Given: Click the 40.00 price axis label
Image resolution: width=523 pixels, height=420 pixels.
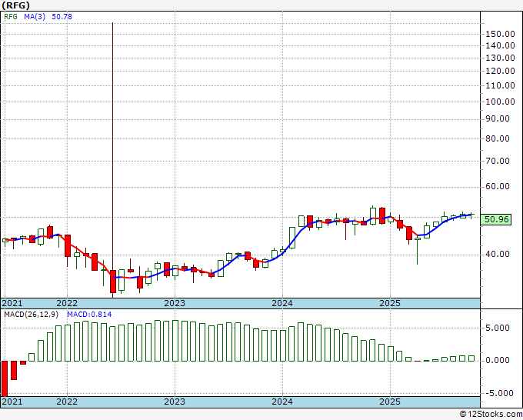Looking at the screenshot, I should (x=498, y=254).
